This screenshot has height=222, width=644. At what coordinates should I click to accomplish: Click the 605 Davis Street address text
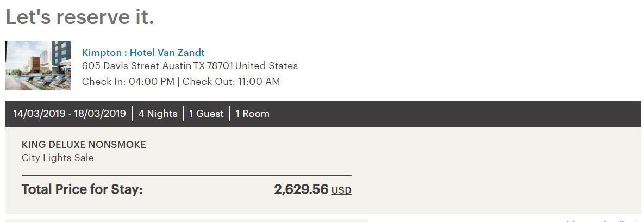(121, 66)
